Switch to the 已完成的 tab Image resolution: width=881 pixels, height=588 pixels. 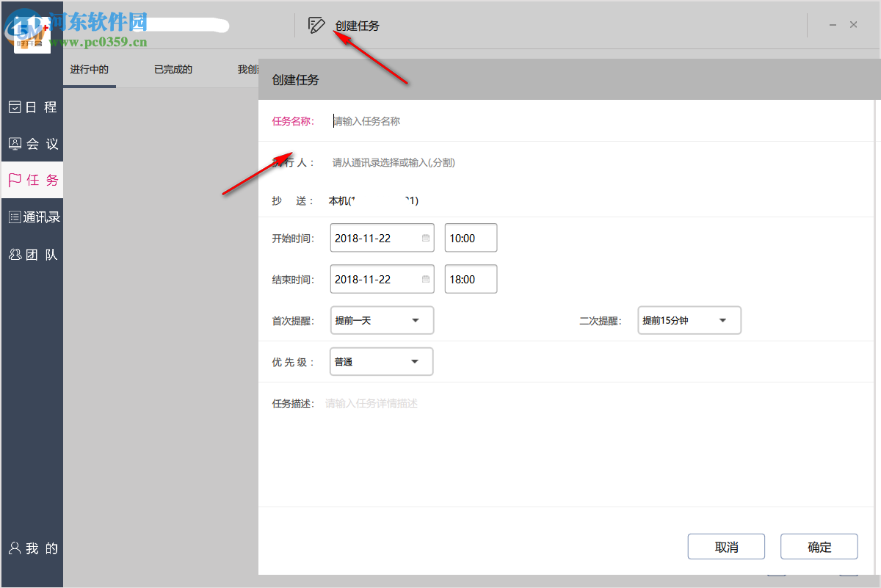(173, 70)
